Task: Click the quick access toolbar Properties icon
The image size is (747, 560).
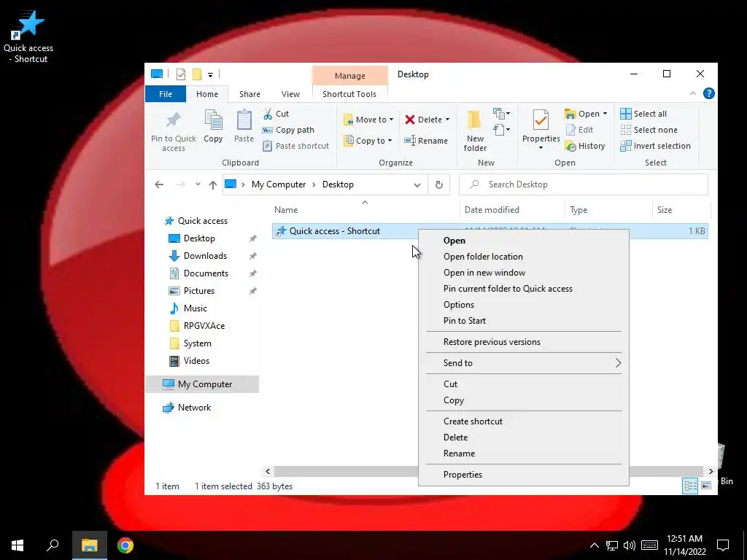Action: coord(181,74)
